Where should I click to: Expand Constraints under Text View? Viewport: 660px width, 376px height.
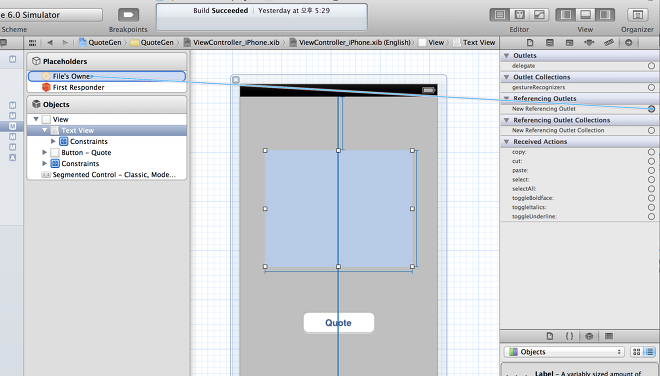pos(53,141)
